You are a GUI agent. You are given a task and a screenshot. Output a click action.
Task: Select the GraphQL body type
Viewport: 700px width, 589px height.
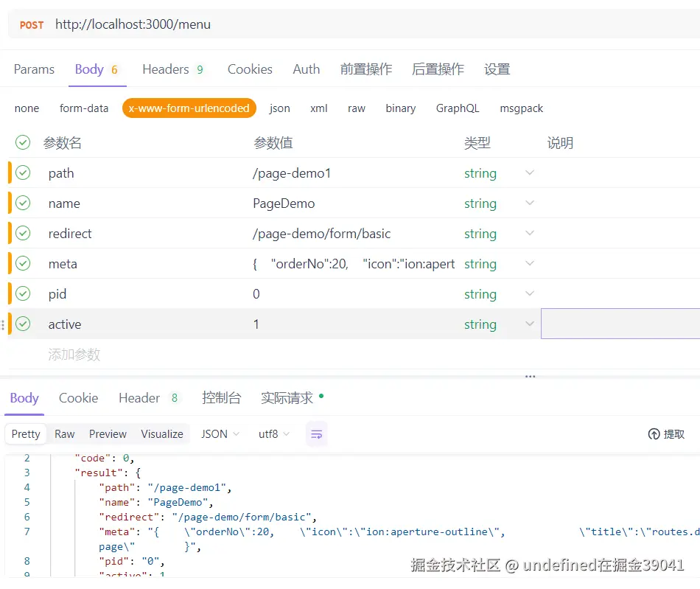tap(458, 108)
